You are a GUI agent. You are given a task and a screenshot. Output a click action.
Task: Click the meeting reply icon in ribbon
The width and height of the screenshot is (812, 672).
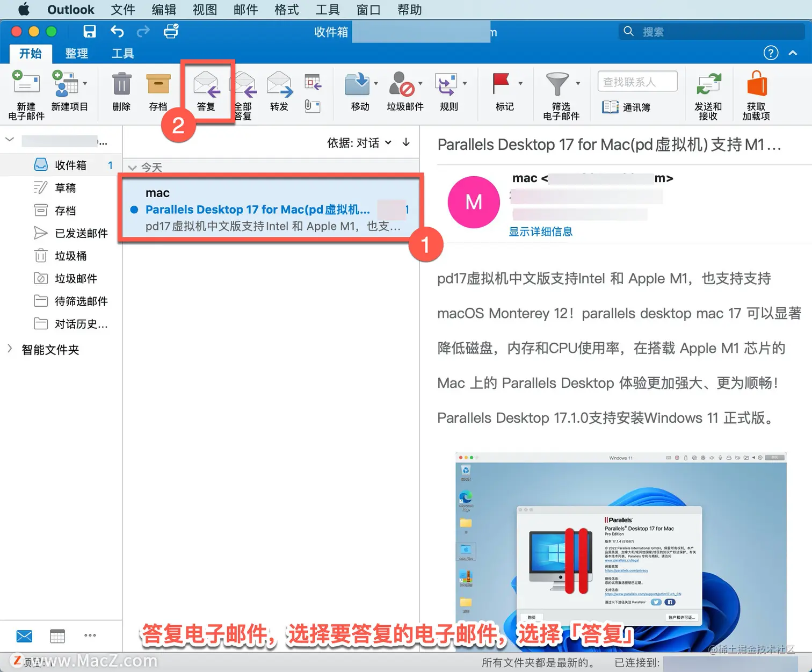[313, 82]
